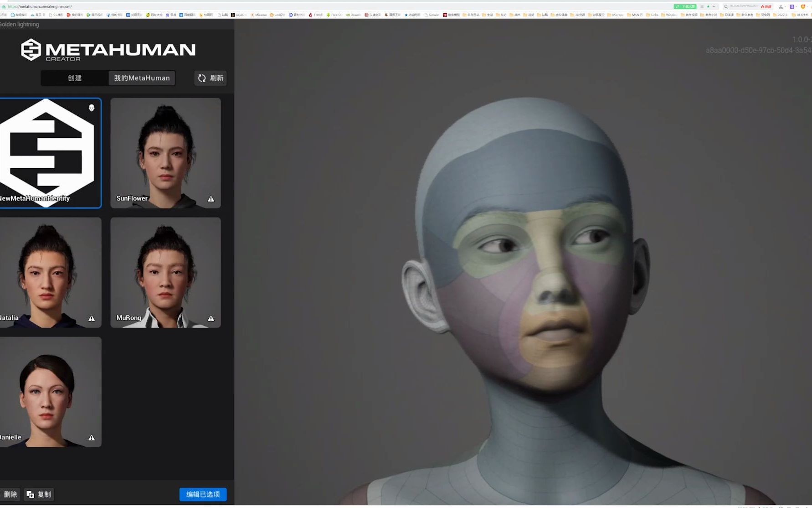
Task: Click the warning badge on Danielle's card
Action: coord(91,437)
